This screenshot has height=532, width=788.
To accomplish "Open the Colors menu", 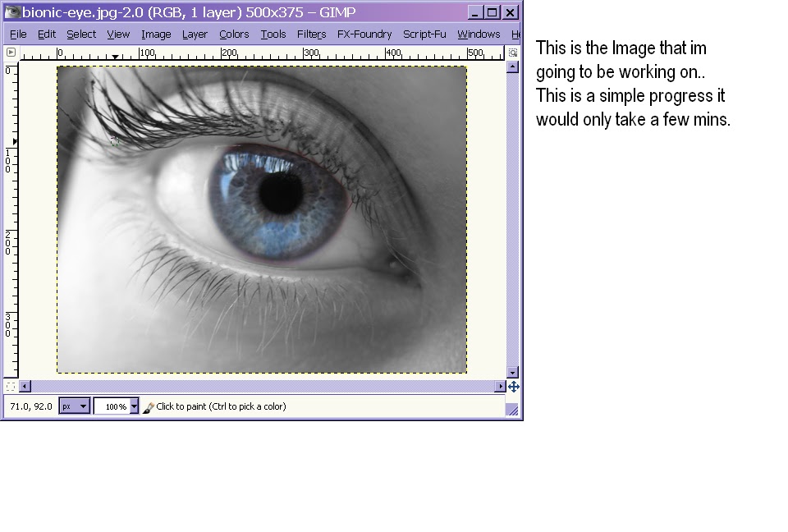I will (233, 34).
